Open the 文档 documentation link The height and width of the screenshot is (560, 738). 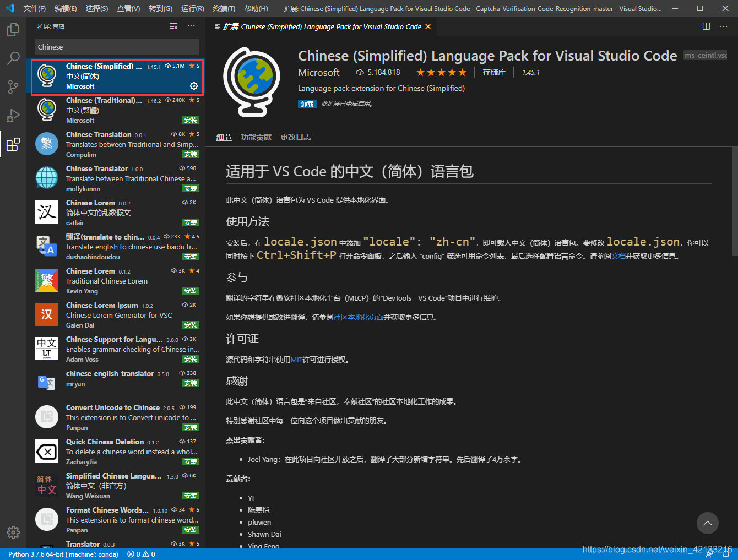click(x=618, y=256)
